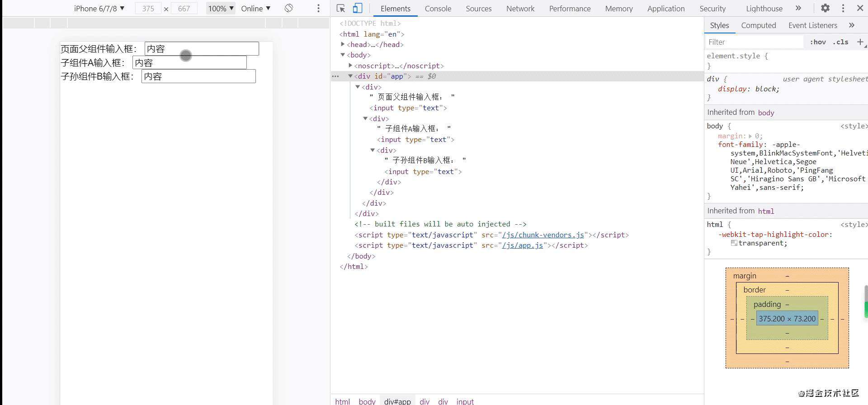Toggle .cls class editor
Image resolution: width=868 pixels, height=405 pixels.
pos(841,42)
